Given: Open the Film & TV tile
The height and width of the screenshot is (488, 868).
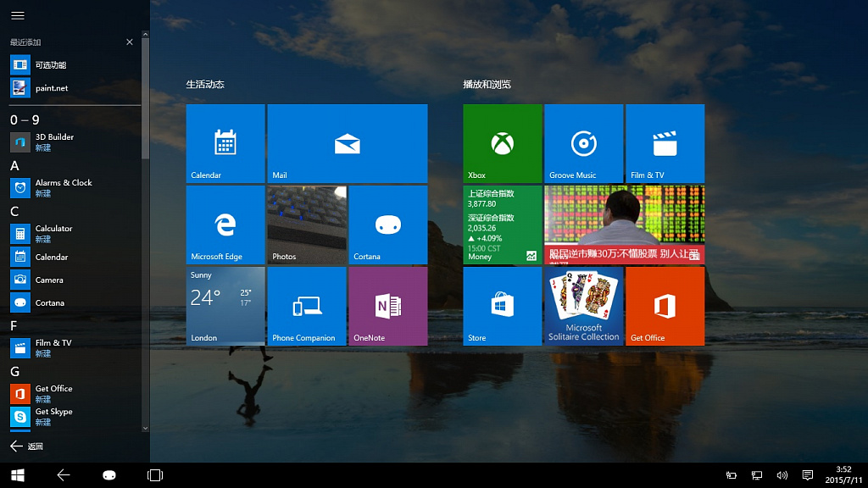Looking at the screenshot, I should click(x=665, y=143).
